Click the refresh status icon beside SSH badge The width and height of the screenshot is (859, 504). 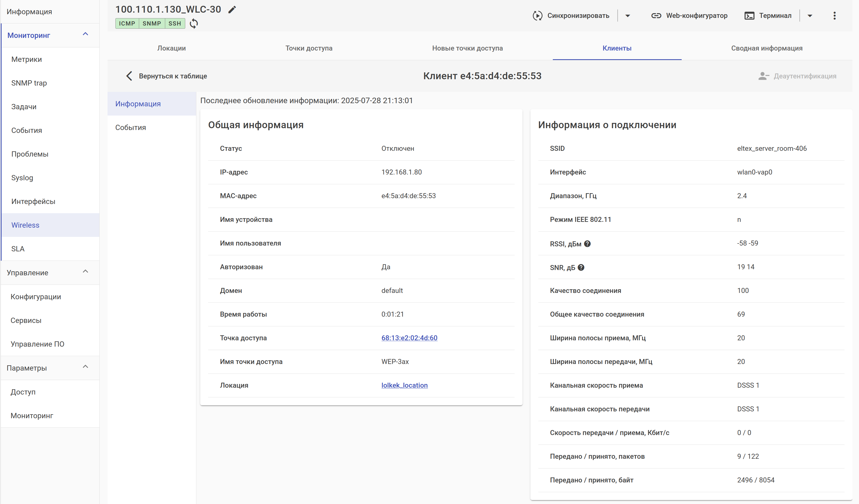[x=194, y=23]
